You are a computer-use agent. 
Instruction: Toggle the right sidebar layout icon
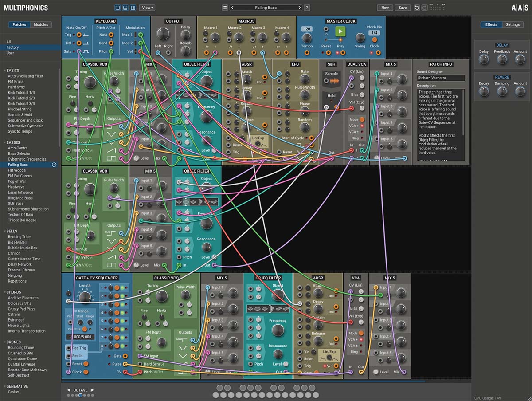(x=133, y=8)
